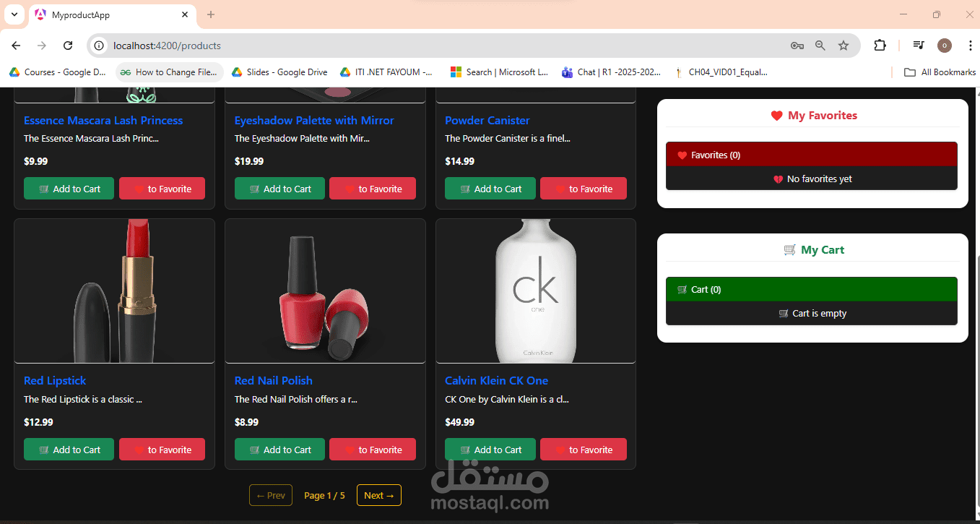Viewport: 980px width, 524px height.
Task: Click the Prev pagination button
Action: click(271, 495)
